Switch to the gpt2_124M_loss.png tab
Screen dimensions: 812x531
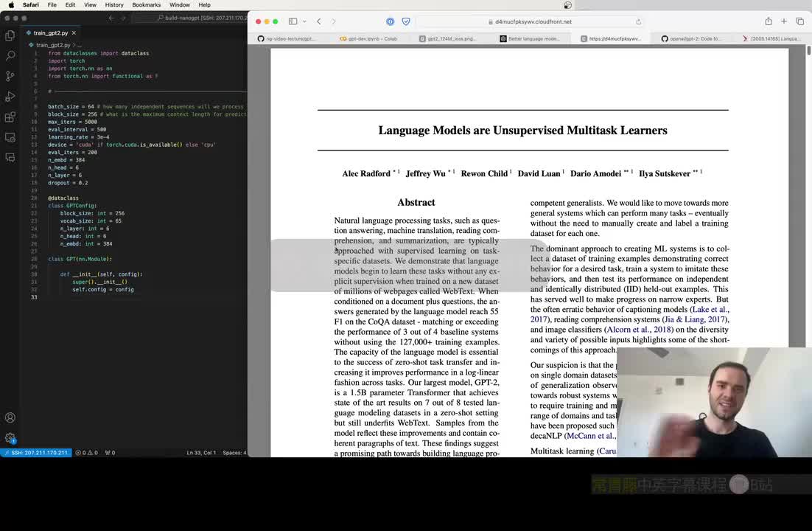[449, 38]
